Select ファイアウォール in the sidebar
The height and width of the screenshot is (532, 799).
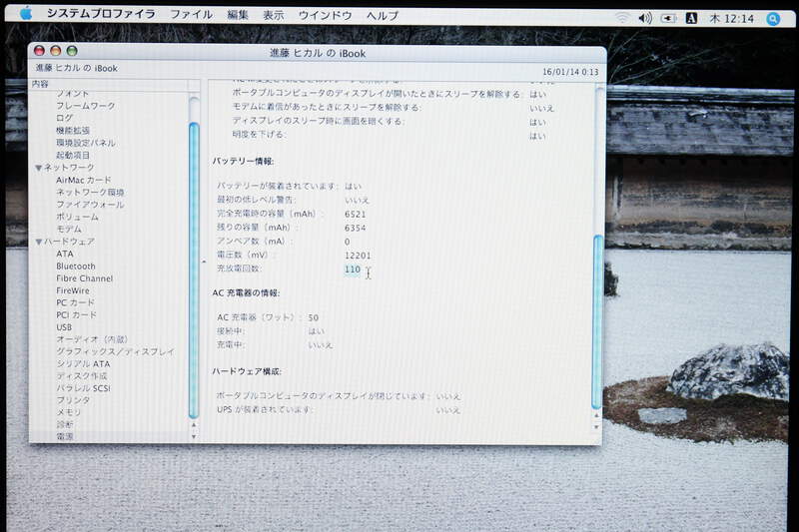click(90, 205)
